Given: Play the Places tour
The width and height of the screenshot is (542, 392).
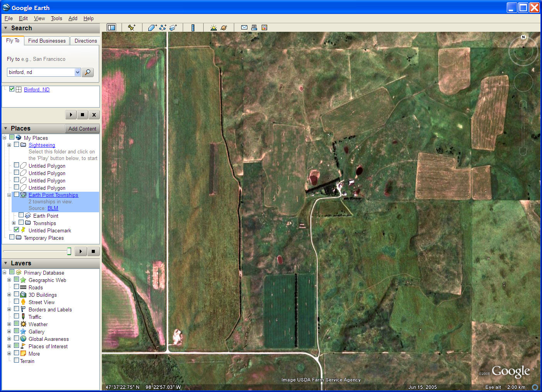Looking at the screenshot, I should (81, 251).
